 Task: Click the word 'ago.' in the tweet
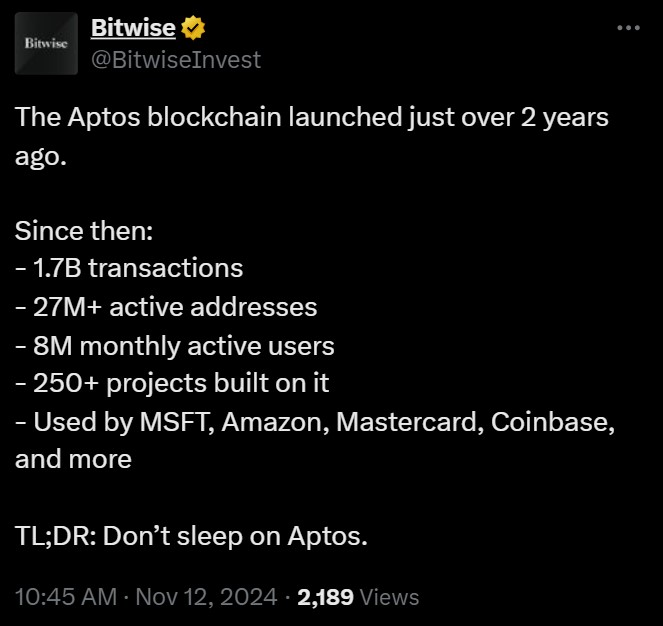pyautogui.click(x=41, y=156)
